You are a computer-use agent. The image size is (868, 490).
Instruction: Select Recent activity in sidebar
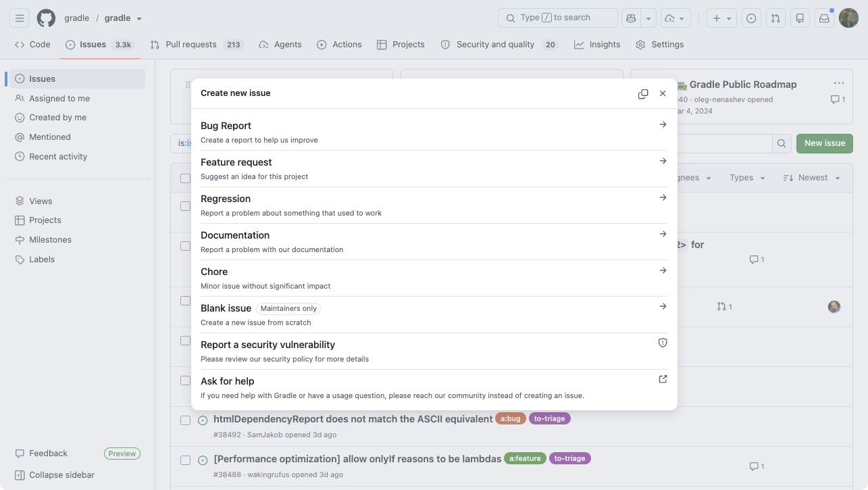77,157
